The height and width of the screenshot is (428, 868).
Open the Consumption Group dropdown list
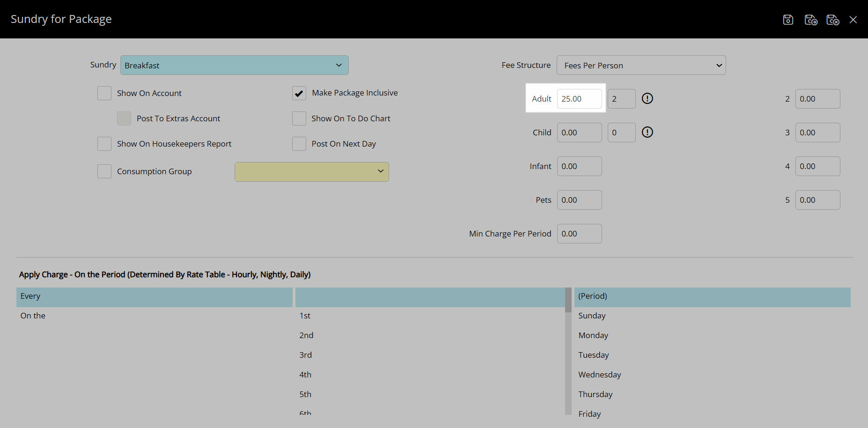(311, 171)
